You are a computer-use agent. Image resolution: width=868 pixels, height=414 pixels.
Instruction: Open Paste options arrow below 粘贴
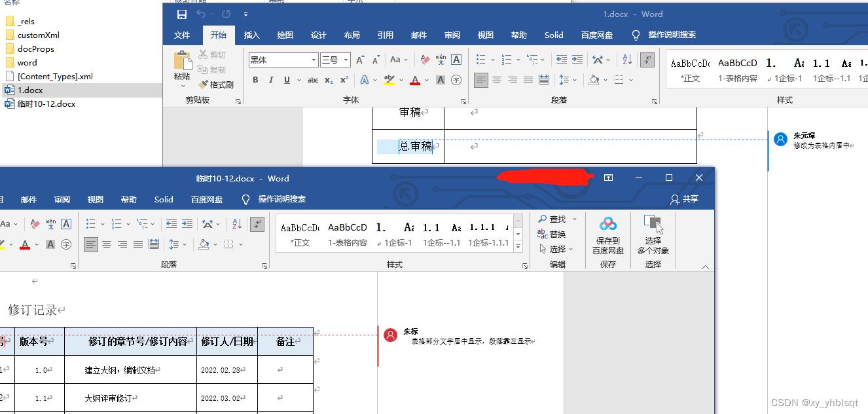182,85
